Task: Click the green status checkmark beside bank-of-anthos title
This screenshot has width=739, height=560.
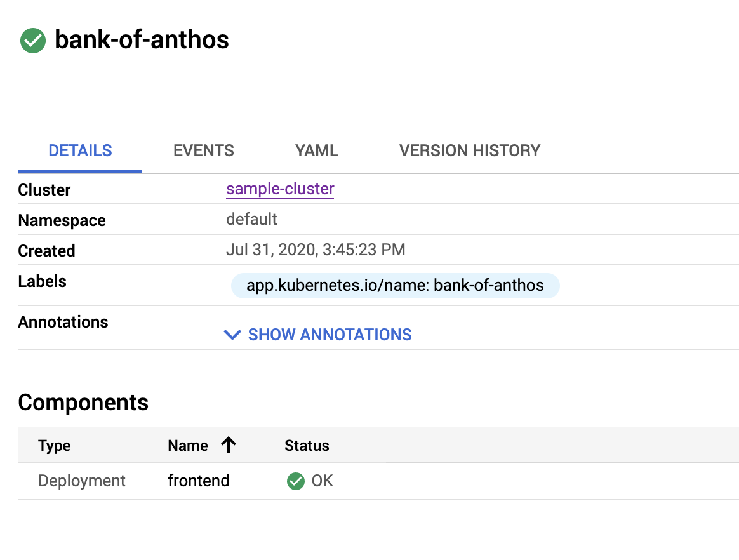Action: pos(33,41)
